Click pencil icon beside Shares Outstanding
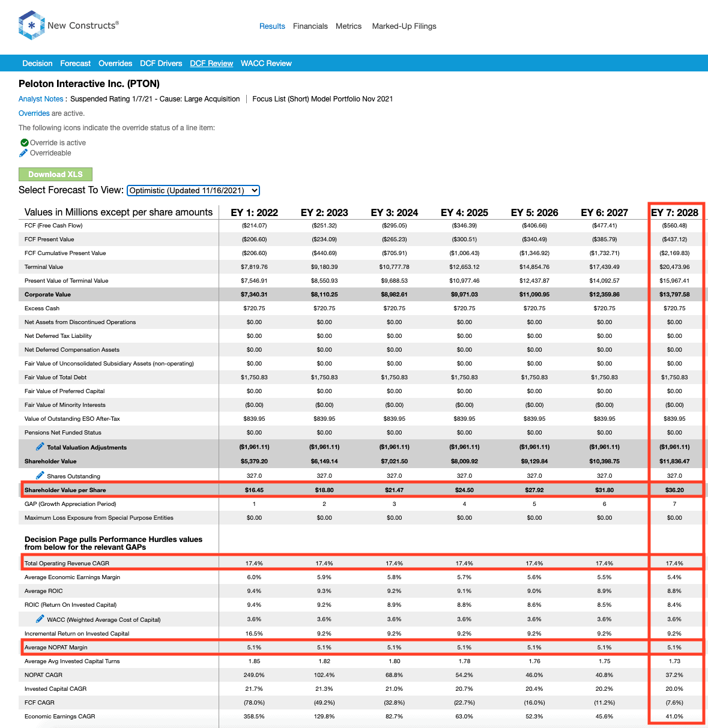The height and width of the screenshot is (728, 708). [x=40, y=475]
